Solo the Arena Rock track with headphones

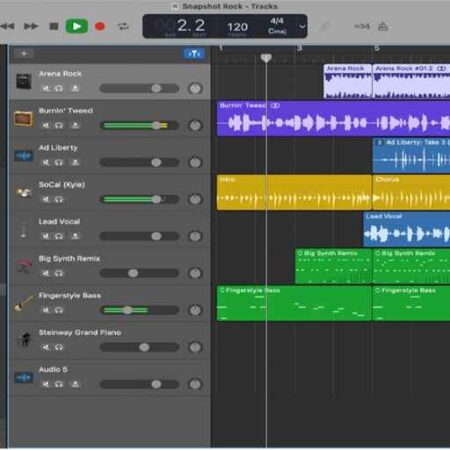[59, 88]
